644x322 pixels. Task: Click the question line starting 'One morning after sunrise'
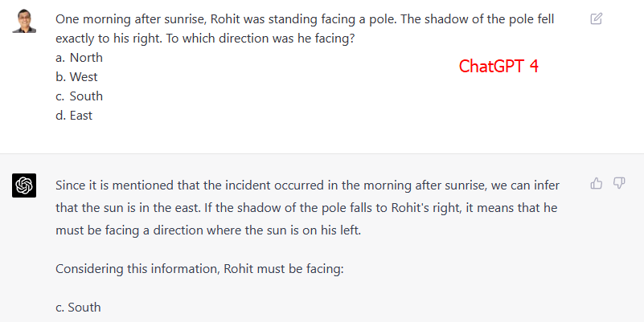point(305,19)
